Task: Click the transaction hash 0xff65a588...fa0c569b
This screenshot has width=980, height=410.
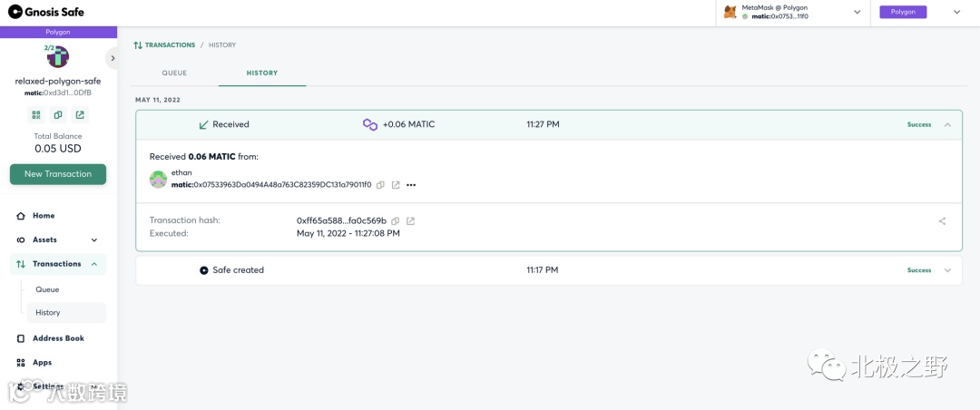Action: [x=341, y=221]
